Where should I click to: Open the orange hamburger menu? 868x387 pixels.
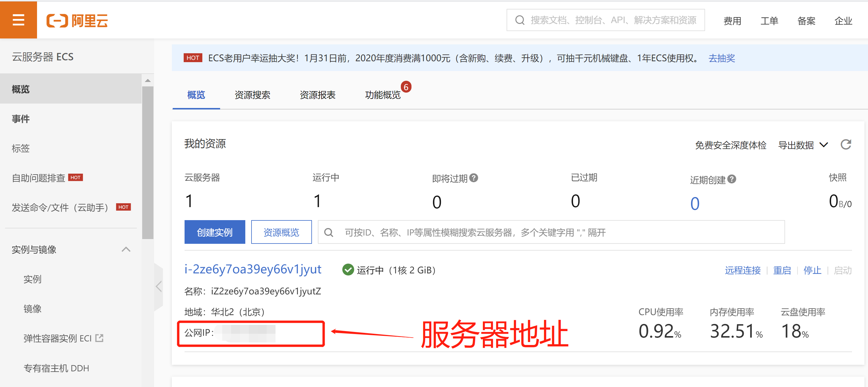[19, 20]
